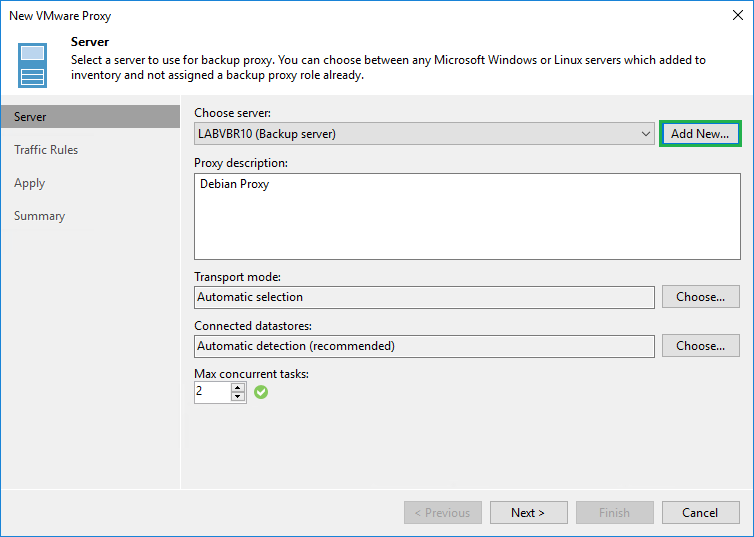The image size is (754, 537).
Task: Click the Add New... button
Action: coord(700,134)
